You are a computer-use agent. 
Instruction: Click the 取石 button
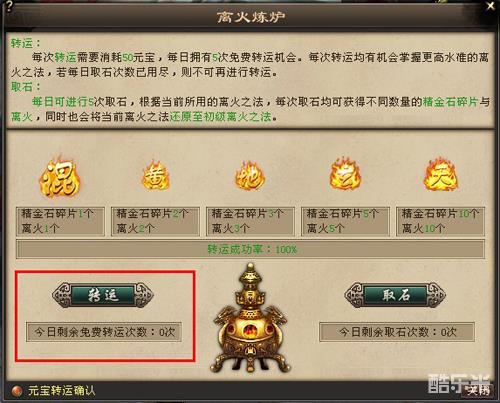(395, 295)
